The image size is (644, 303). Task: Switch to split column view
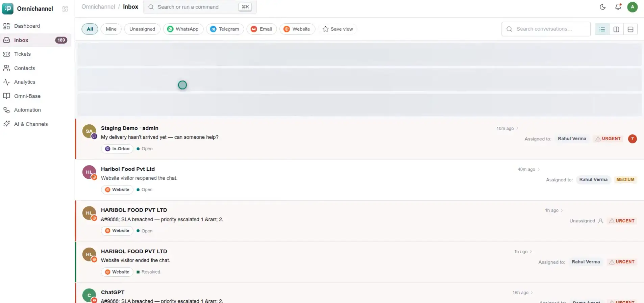point(616,29)
